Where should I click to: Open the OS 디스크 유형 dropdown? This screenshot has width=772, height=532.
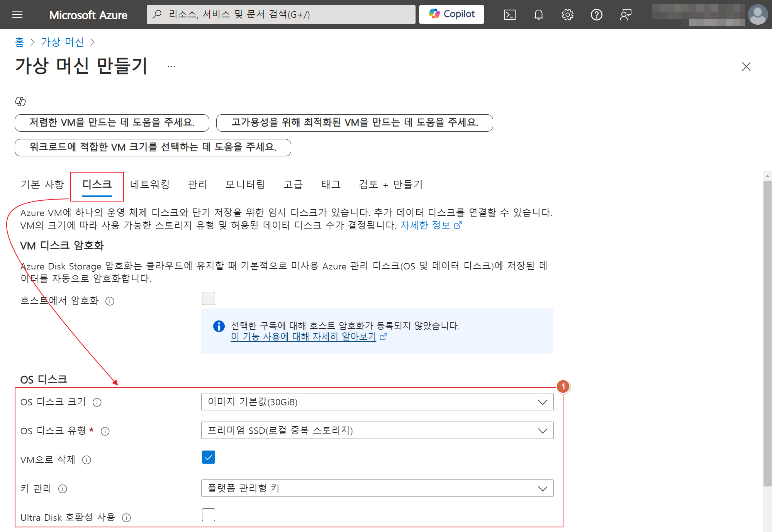377,430
